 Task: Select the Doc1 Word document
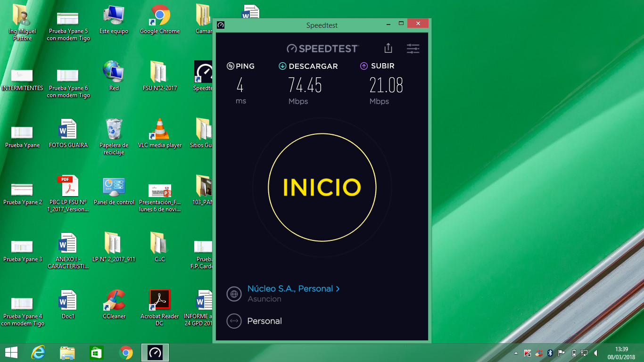[x=68, y=304]
